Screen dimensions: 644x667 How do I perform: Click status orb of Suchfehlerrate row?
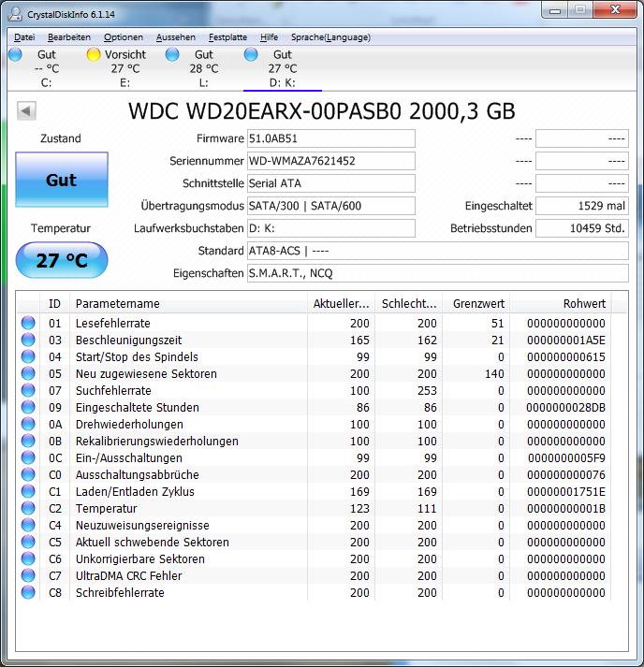coord(28,390)
